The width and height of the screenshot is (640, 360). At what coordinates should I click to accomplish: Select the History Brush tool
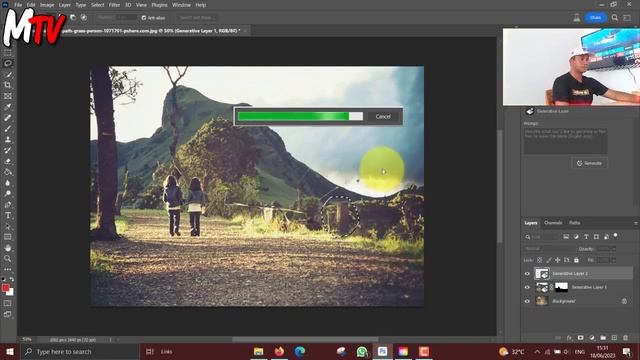pos(8,150)
